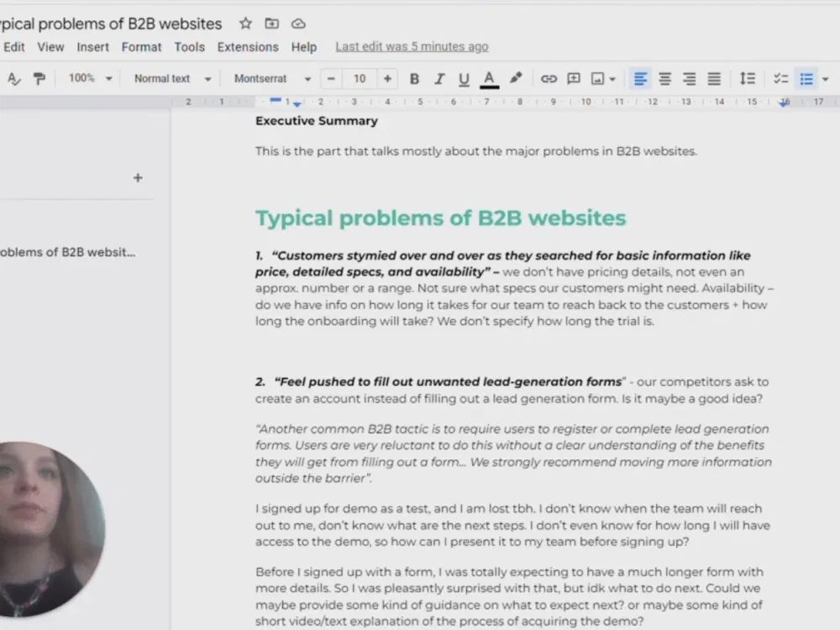Insert a link from the toolbar
The height and width of the screenshot is (630, 840).
click(549, 79)
